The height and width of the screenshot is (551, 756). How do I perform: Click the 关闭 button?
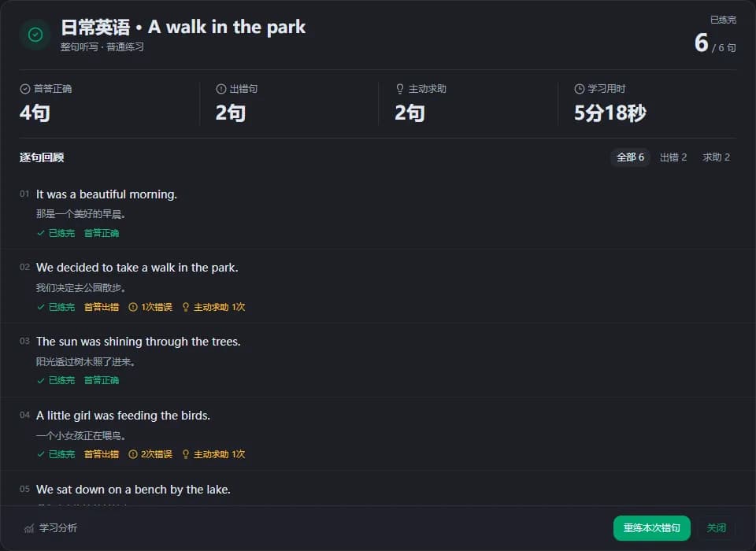coord(716,528)
